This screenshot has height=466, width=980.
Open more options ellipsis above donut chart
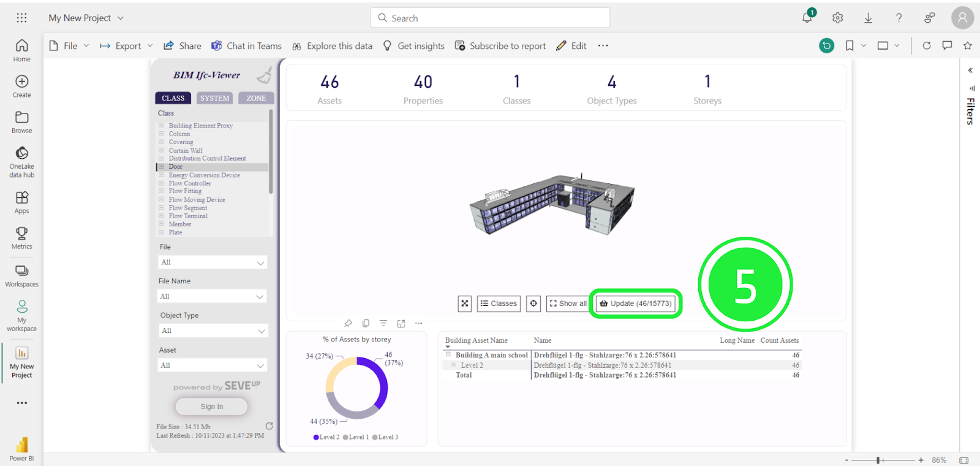(419, 323)
